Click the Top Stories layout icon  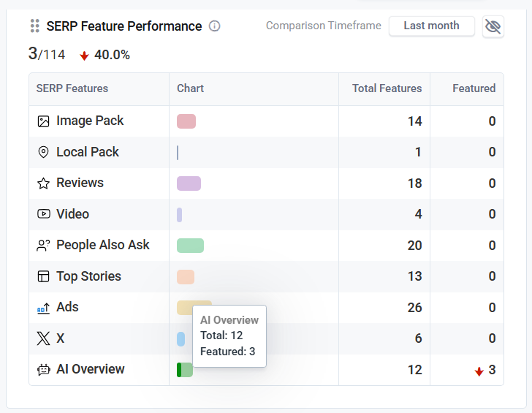43,276
